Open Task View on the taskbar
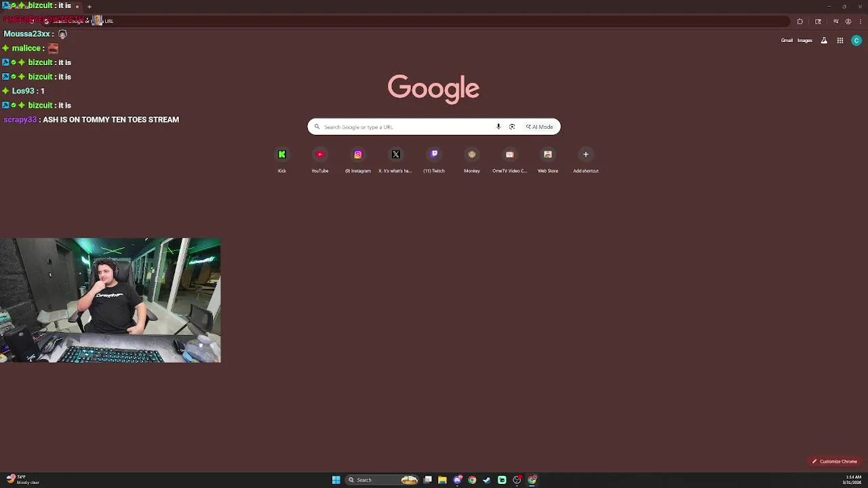The width and height of the screenshot is (868, 488). coord(428,480)
